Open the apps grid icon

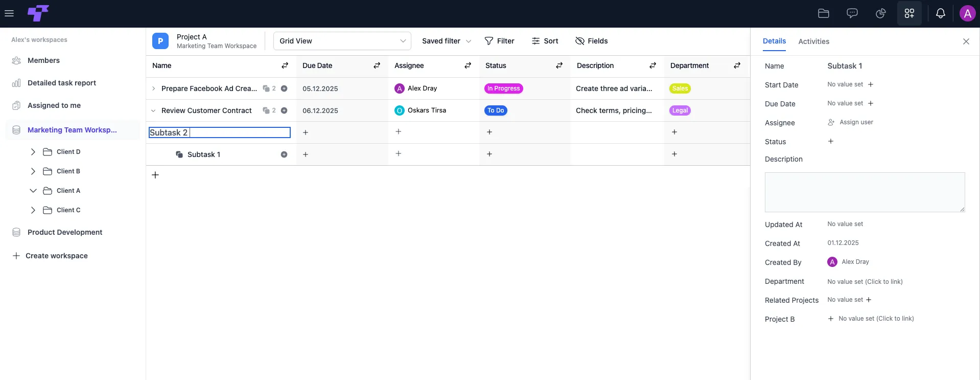[909, 13]
